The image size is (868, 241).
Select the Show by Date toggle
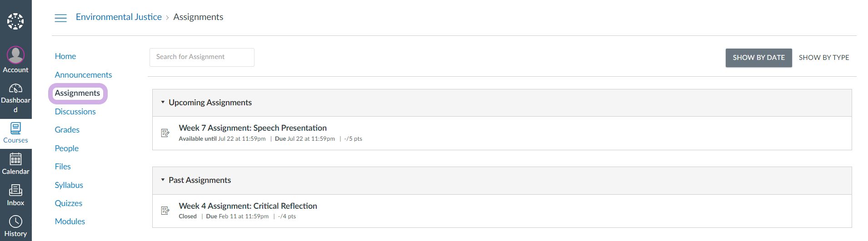coord(758,58)
